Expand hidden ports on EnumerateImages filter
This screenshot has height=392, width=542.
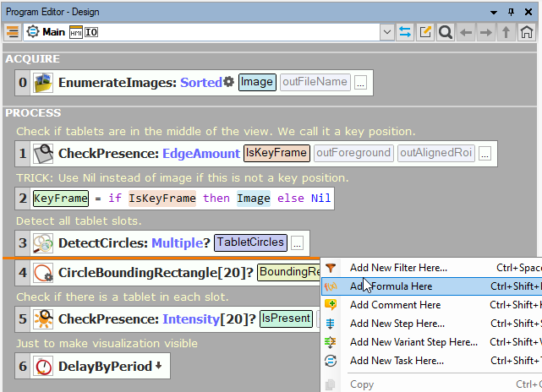[x=360, y=83]
